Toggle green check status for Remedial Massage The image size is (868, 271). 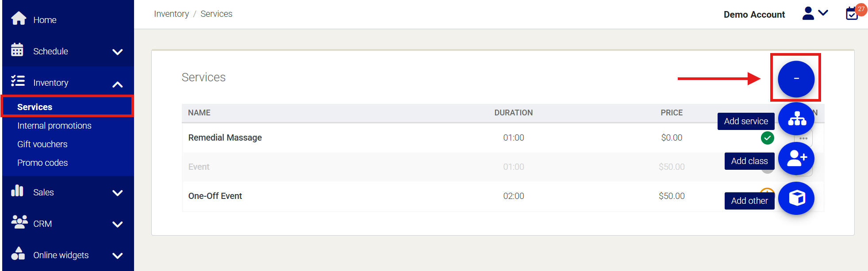[767, 138]
